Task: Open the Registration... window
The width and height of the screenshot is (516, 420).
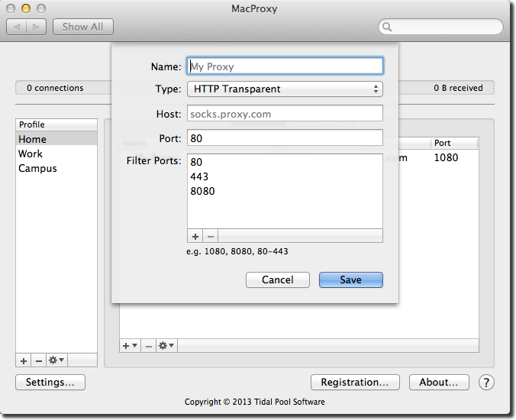Action: pyautogui.click(x=355, y=382)
